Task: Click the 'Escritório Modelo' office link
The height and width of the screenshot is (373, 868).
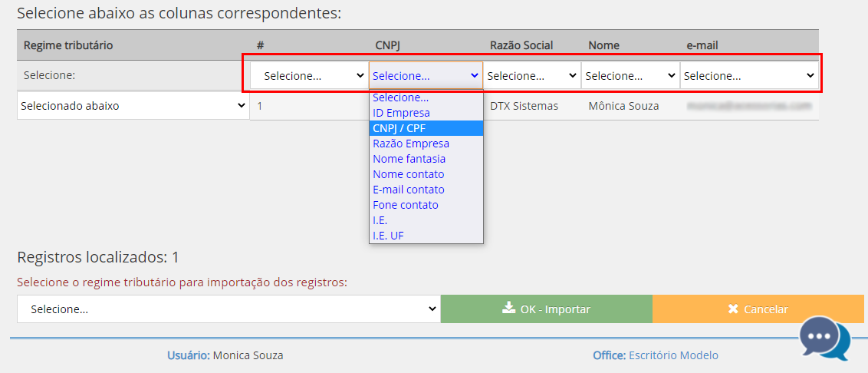Action: pos(673,355)
